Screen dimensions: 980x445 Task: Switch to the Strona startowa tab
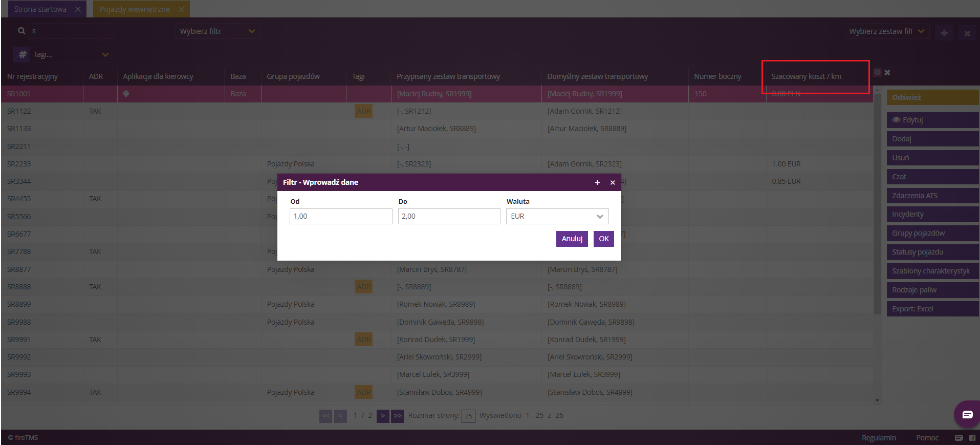coord(40,9)
